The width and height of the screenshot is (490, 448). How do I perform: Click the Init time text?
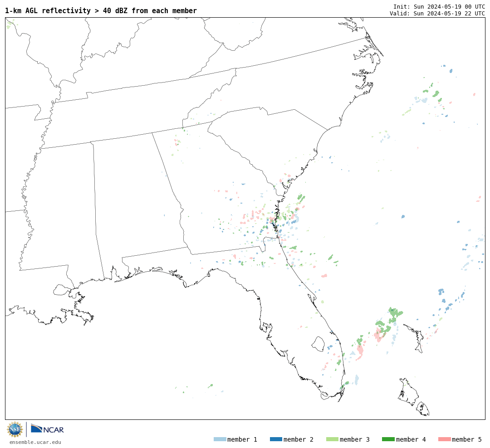[439, 6]
